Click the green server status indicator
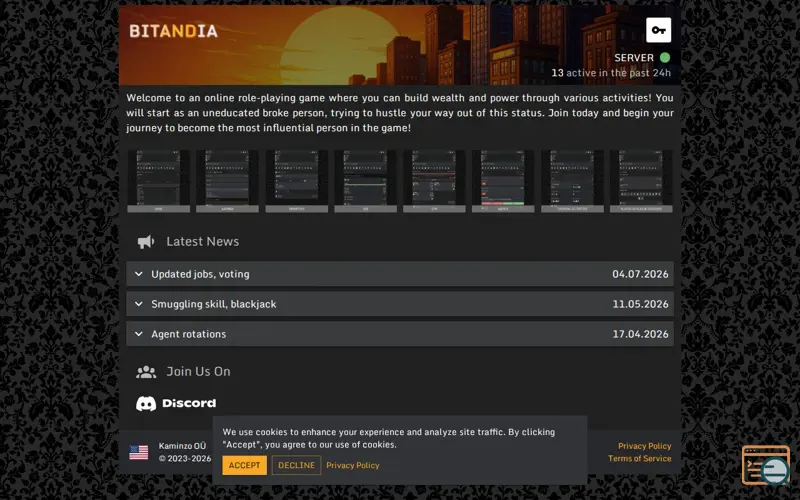 pyautogui.click(x=665, y=58)
